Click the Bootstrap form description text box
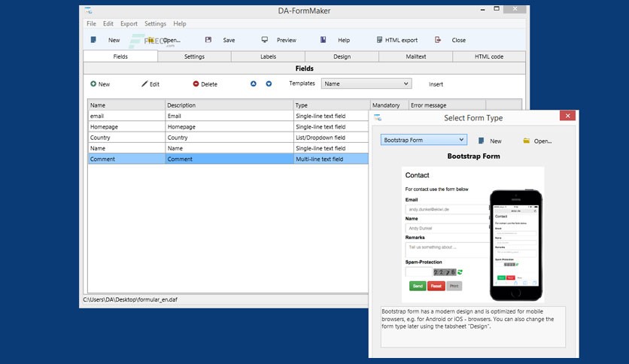The height and width of the screenshot is (364, 629). coord(473,326)
